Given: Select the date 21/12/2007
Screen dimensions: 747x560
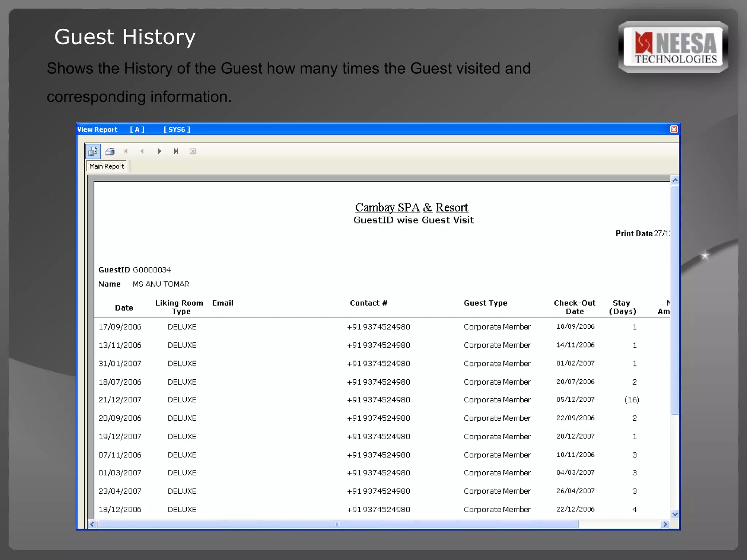Looking at the screenshot, I should click(x=120, y=400).
